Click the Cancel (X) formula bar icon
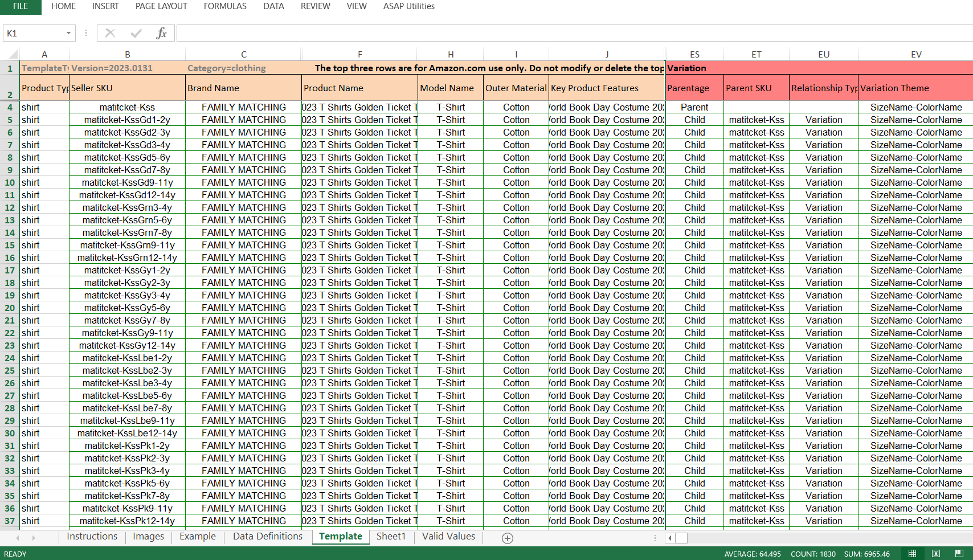Image resolution: width=973 pixels, height=560 pixels. (x=110, y=33)
